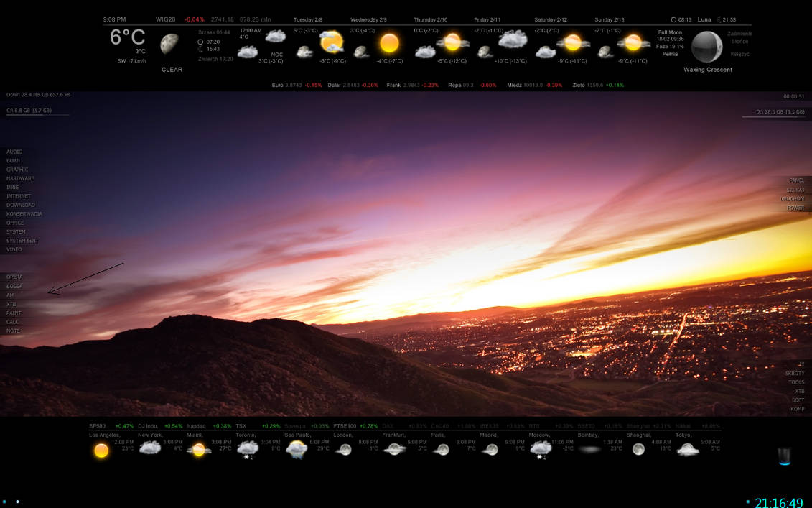
Task: Expand the TOOLS section on right sidebar
Action: point(796,382)
